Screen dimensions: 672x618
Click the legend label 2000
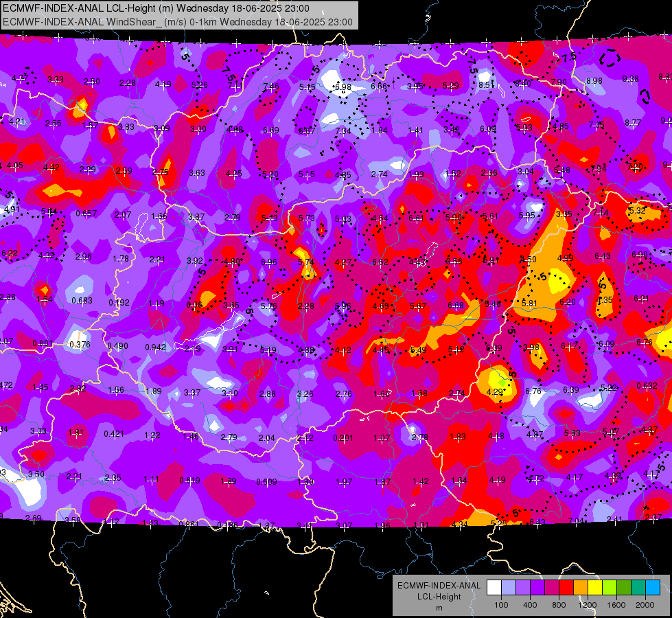point(645,605)
